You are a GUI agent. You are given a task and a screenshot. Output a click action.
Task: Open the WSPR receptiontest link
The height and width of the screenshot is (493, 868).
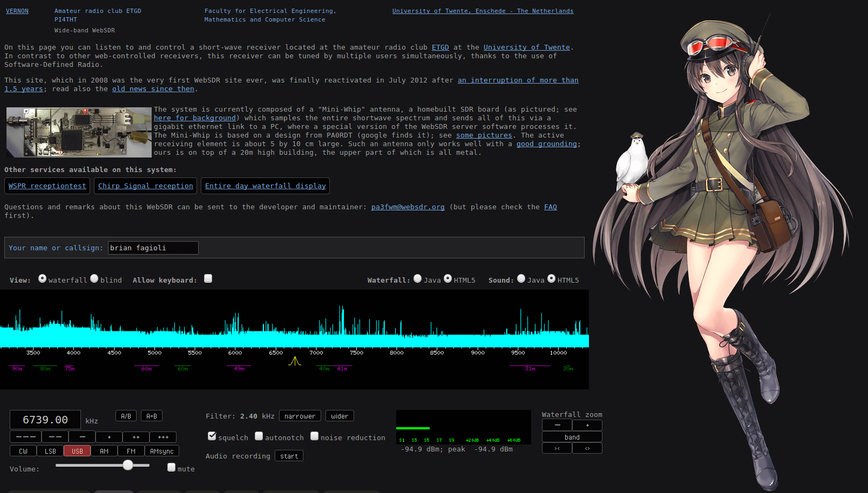[47, 186]
